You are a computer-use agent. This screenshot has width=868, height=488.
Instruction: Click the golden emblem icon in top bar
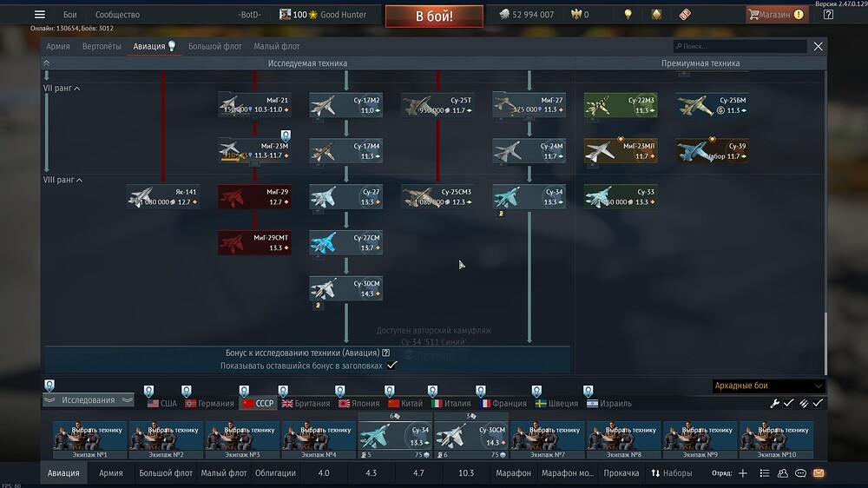point(656,15)
